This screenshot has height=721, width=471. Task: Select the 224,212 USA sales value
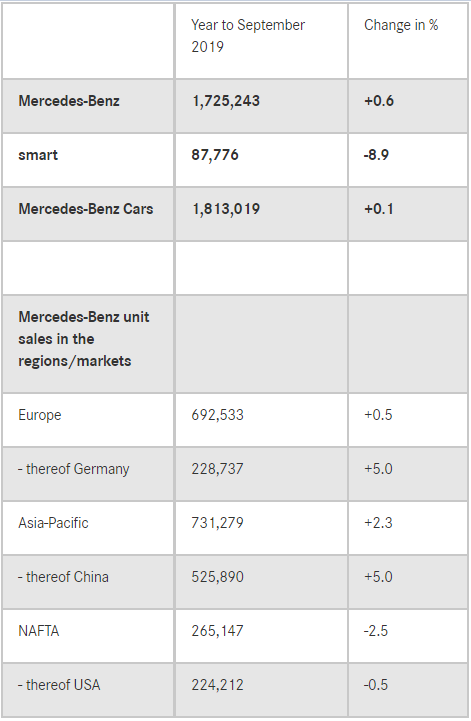[218, 685]
